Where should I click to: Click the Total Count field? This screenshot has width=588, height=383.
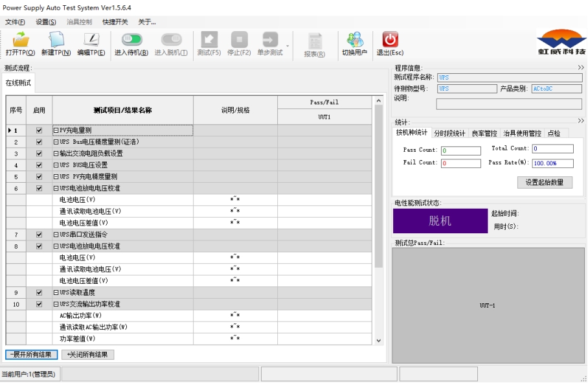[x=553, y=148]
